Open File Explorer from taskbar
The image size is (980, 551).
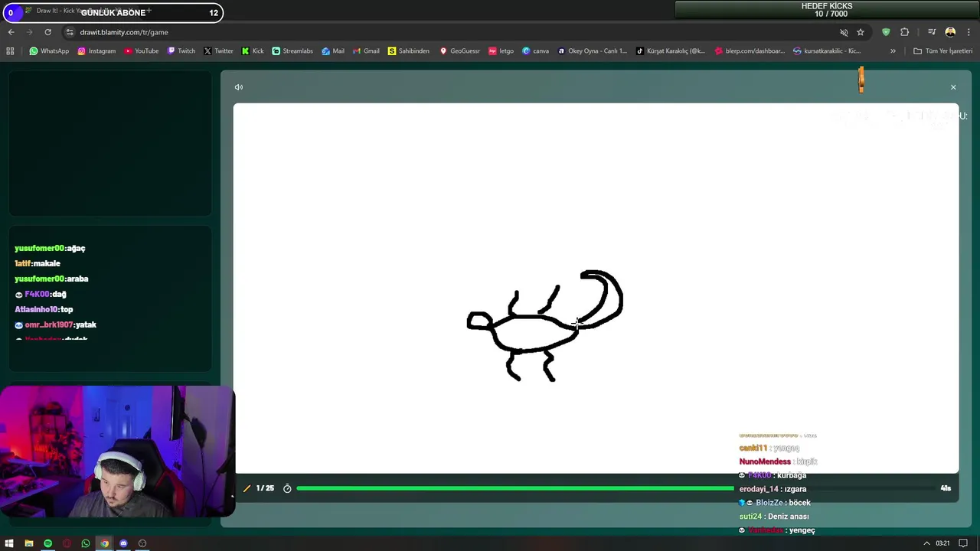pos(29,543)
